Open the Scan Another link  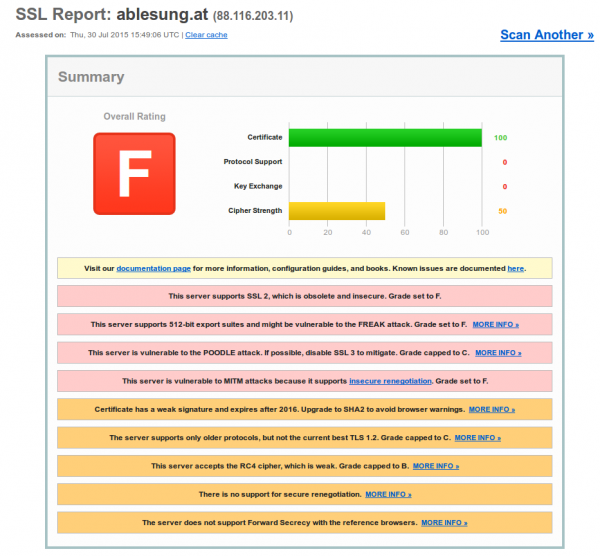pos(547,35)
